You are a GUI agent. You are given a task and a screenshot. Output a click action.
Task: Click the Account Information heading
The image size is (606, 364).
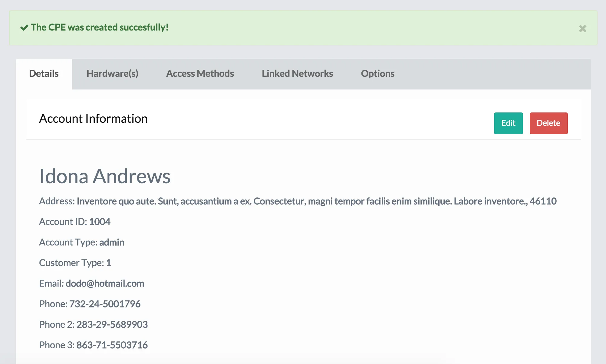[93, 119]
